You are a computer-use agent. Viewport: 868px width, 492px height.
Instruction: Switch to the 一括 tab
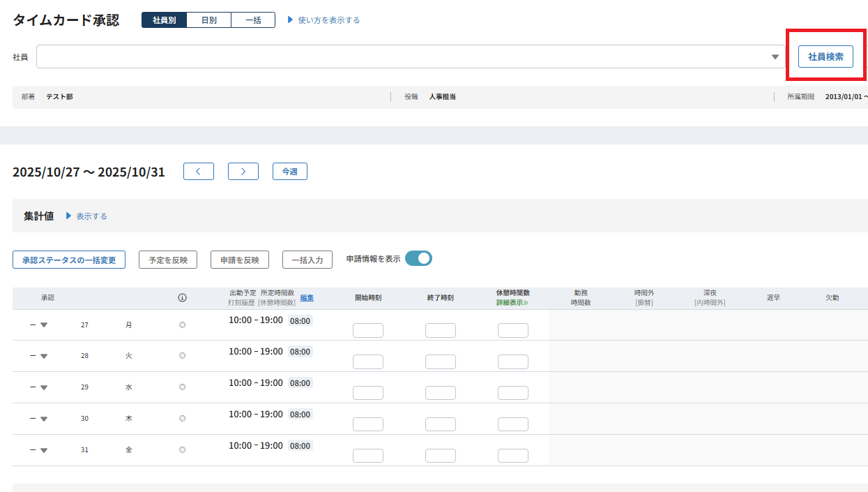[253, 20]
